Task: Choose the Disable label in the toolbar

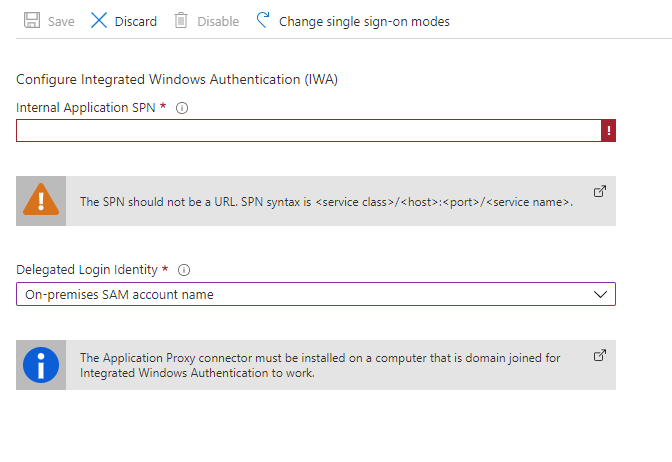Action: click(218, 21)
